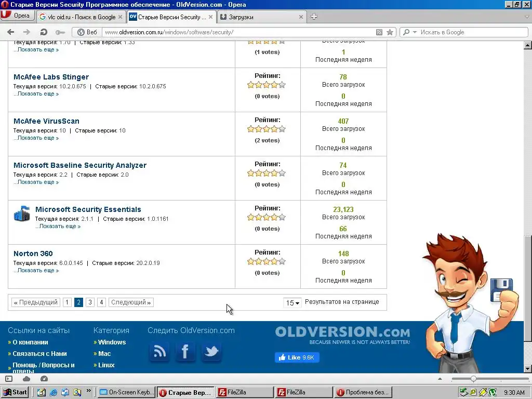Click Microsoft Security Essentials castle icon
The height and width of the screenshot is (399, 532).
point(22,214)
